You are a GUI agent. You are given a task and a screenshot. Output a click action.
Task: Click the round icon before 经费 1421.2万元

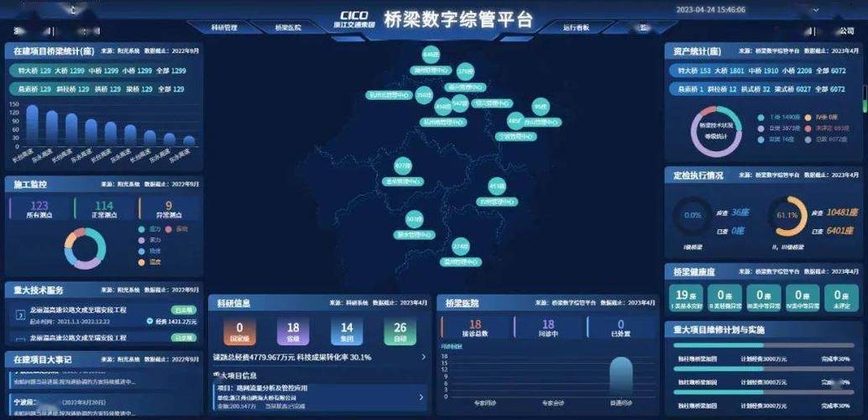pos(149,321)
